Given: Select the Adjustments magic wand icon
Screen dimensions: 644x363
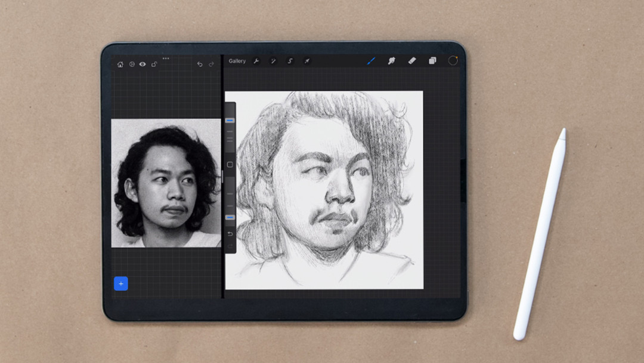Looking at the screenshot, I should pos(273,60).
